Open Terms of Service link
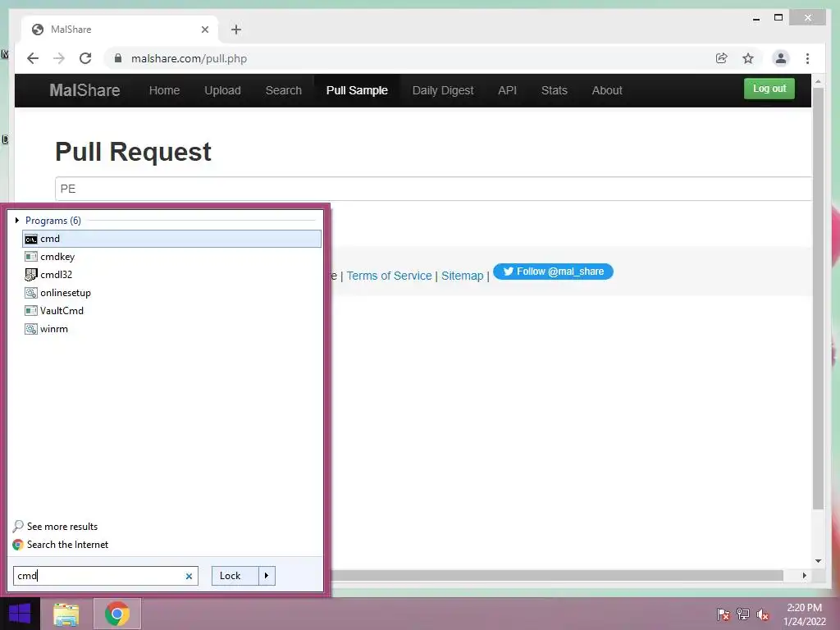 click(389, 276)
